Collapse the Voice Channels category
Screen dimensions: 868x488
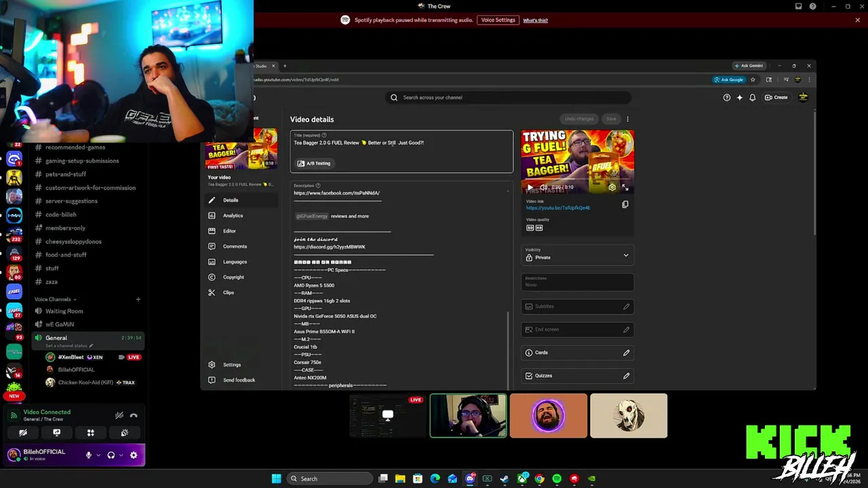56,299
